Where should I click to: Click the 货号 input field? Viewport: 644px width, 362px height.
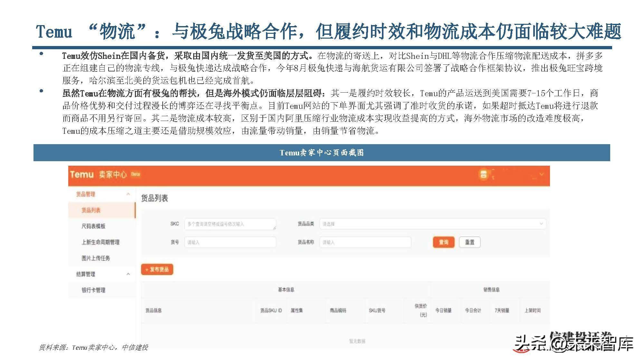point(230,242)
